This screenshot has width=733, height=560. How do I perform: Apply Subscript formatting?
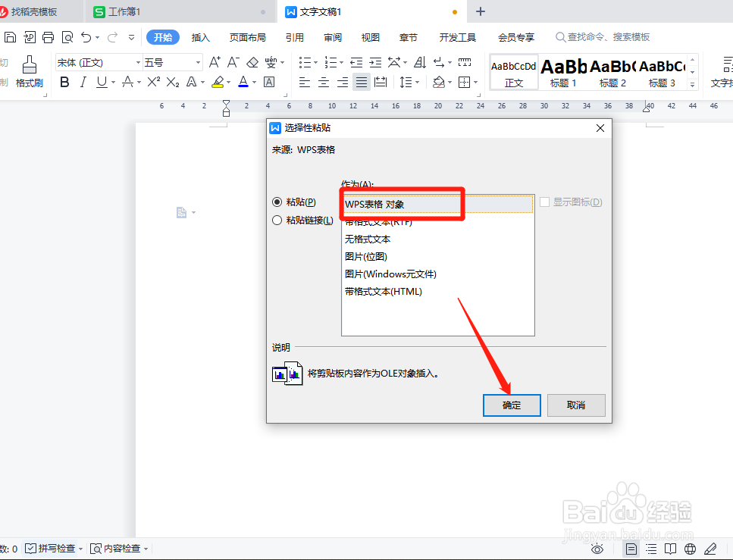coord(173,83)
